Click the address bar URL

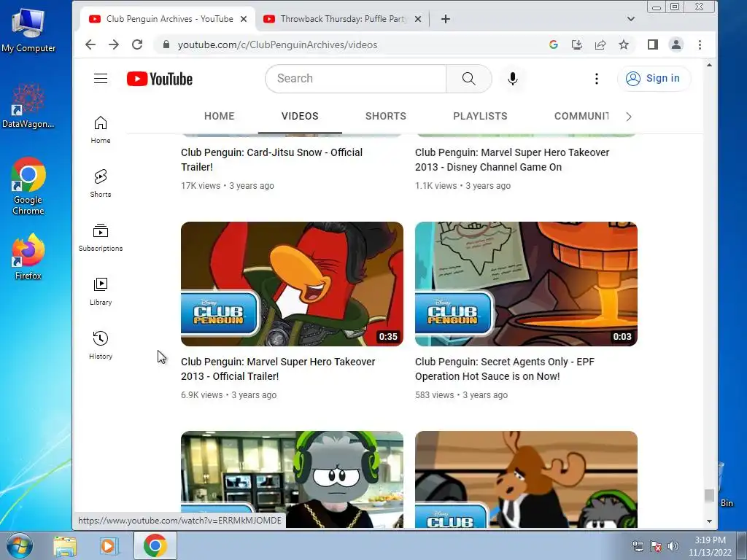277,44
